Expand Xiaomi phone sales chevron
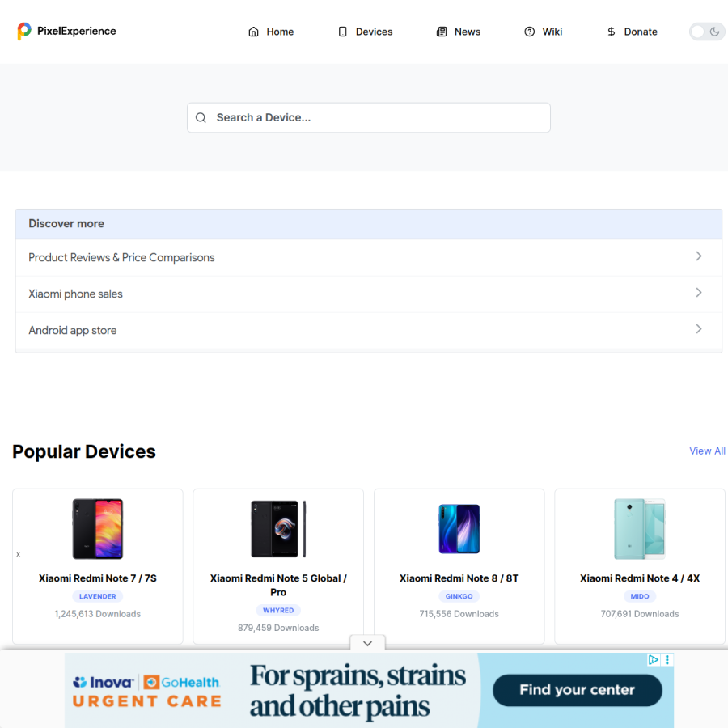Viewport: 728px width, 728px height. tap(699, 293)
